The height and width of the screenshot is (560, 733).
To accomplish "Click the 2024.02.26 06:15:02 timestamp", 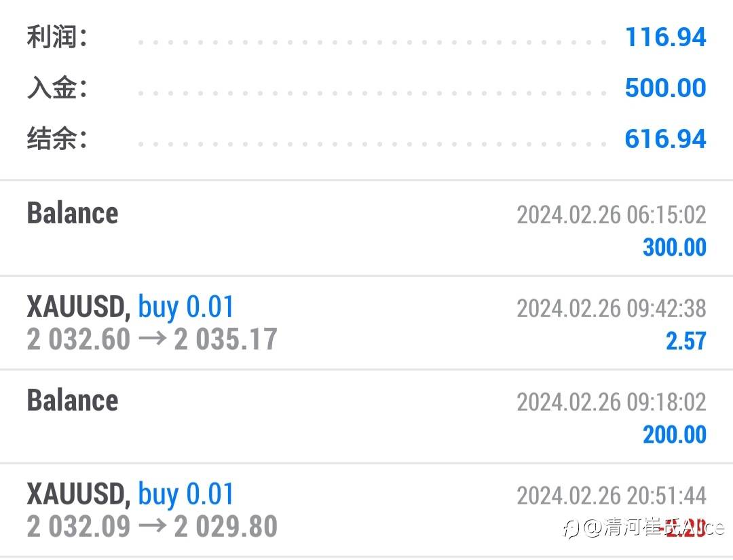I will click(x=611, y=215).
